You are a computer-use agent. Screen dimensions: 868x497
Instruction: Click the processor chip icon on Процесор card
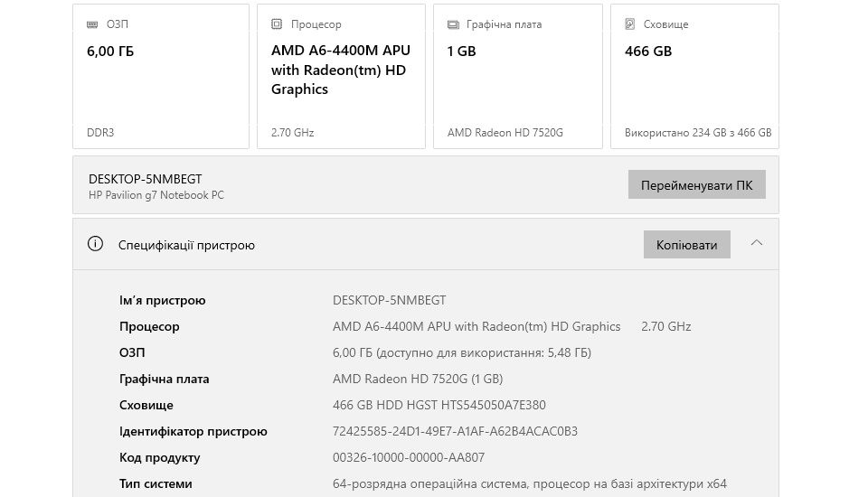point(277,23)
